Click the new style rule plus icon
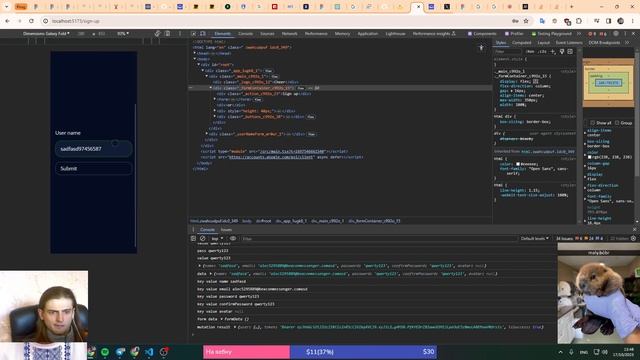This screenshot has height=360, width=640. point(553,51)
